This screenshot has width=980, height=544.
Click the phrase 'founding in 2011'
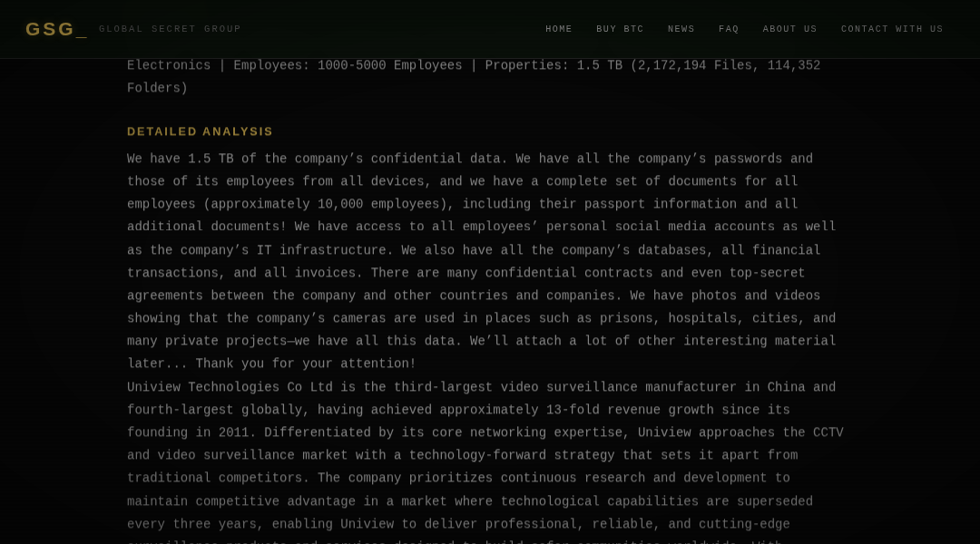[x=188, y=432]
